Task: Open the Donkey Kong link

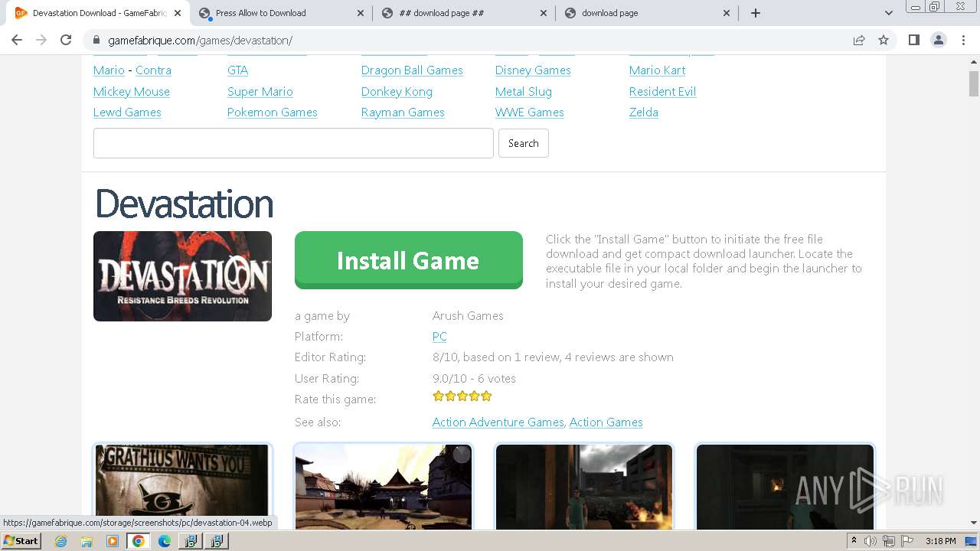Action: coord(397,92)
